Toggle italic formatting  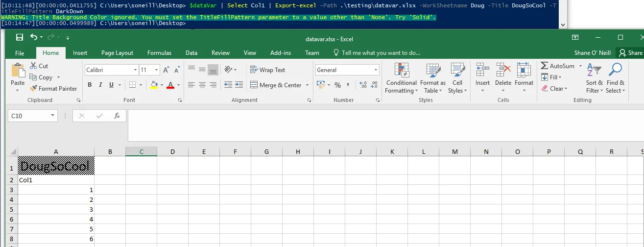click(x=101, y=85)
